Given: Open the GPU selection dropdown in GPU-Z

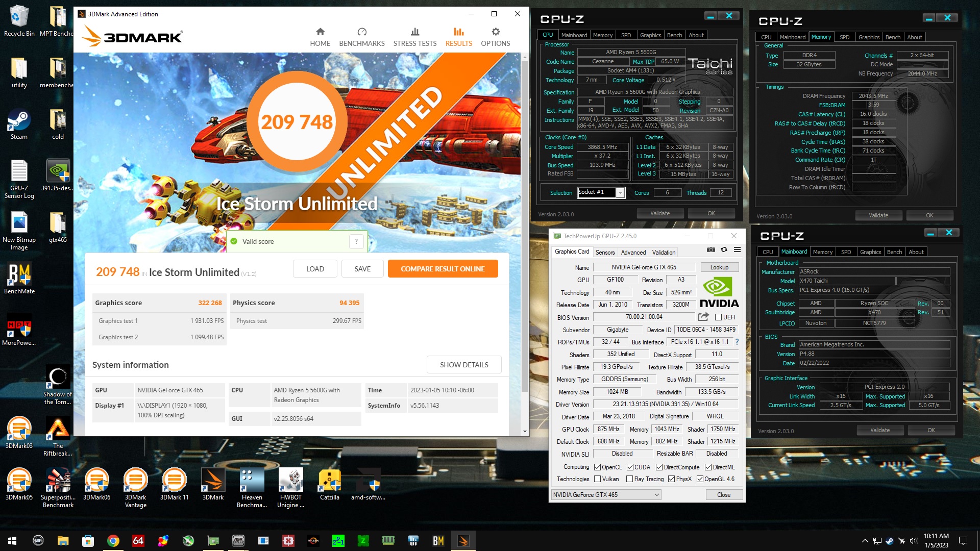Looking at the screenshot, I should pyautogui.click(x=606, y=494).
